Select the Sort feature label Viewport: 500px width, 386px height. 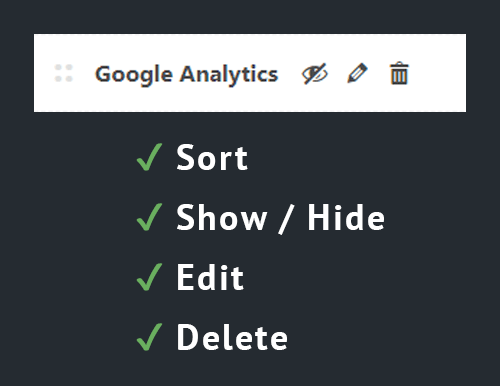click(x=212, y=157)
